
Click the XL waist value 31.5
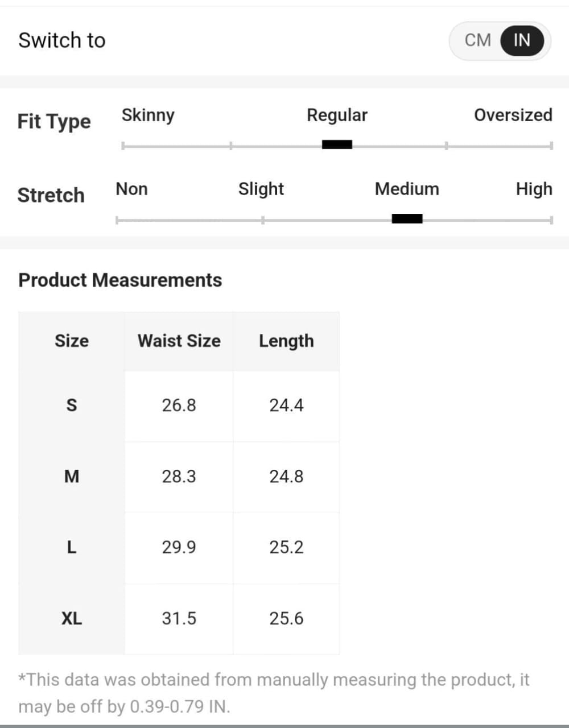[x=179, y=618]
